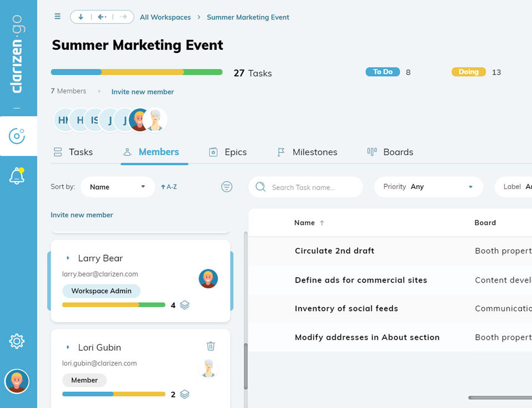
Task: Click Workspace Admin role badge
Action: (101, 291)
